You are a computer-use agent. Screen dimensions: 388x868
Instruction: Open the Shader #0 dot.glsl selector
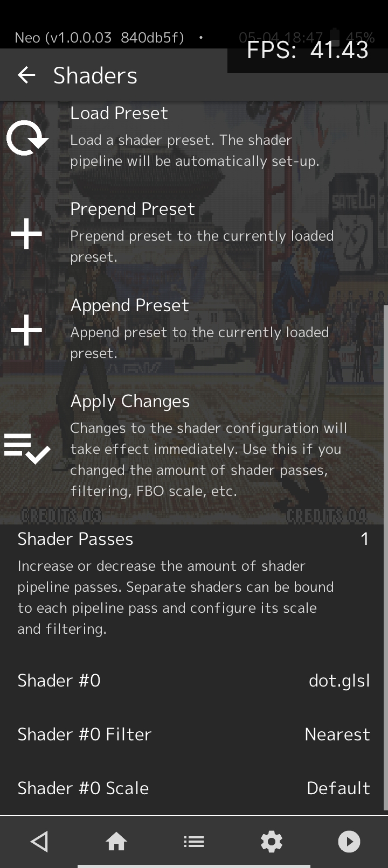(x=339, y=681)
